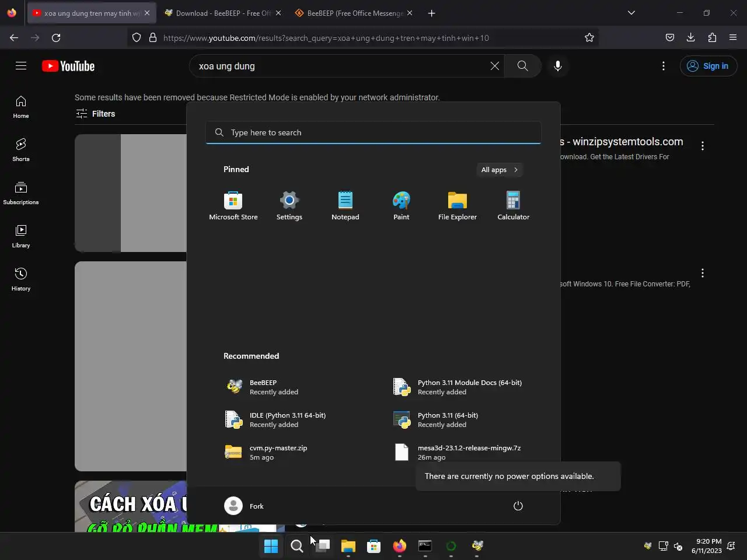Viewport: 747px width, 560px height.
Task: Open the pinned Calculator app
Action: click(x=514, y=206)
